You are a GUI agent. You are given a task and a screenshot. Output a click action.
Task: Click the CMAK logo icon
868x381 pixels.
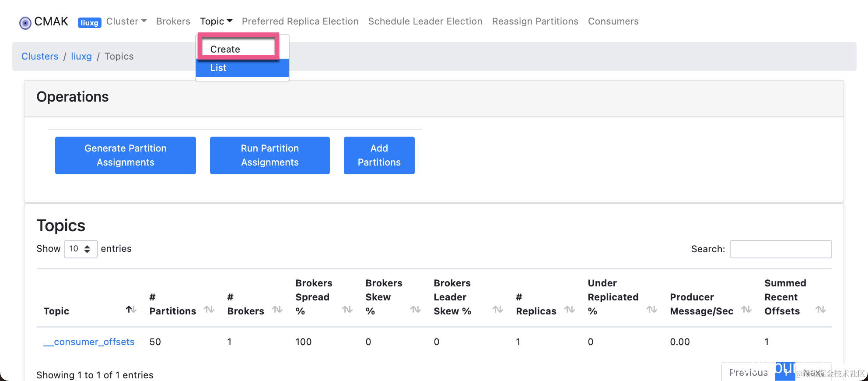pos(25,22)
